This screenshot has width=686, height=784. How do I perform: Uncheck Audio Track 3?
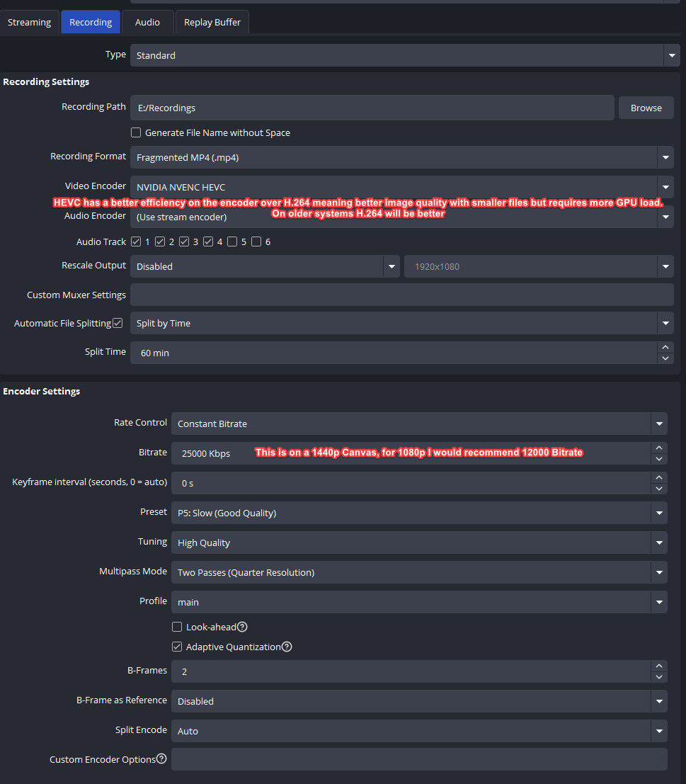[x=184, y=242]
